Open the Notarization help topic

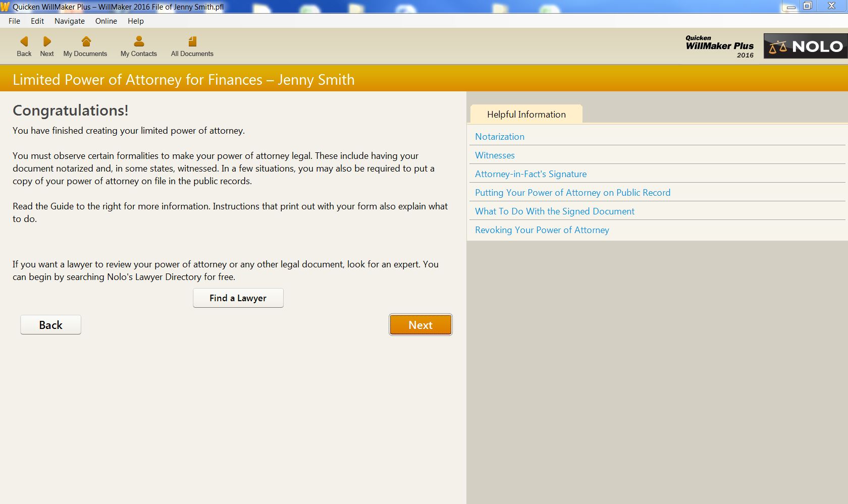click(499, 136)
